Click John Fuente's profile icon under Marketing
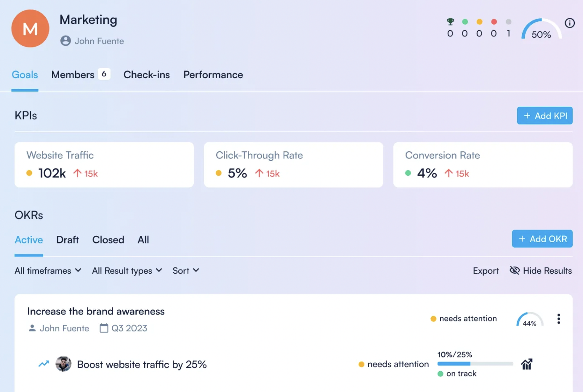Screen dimensions: 583x392 click(x=66, y=41)
